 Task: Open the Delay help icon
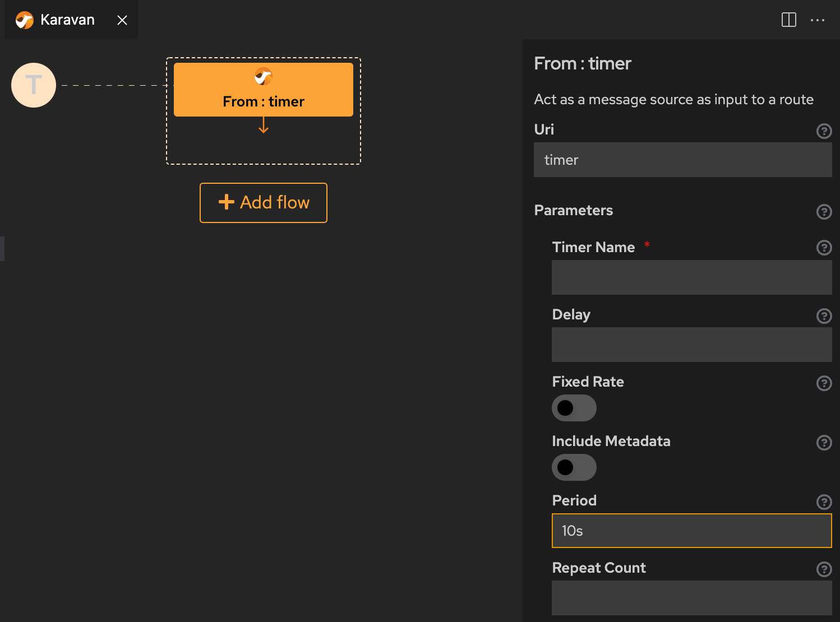click(x=824, y=316)
